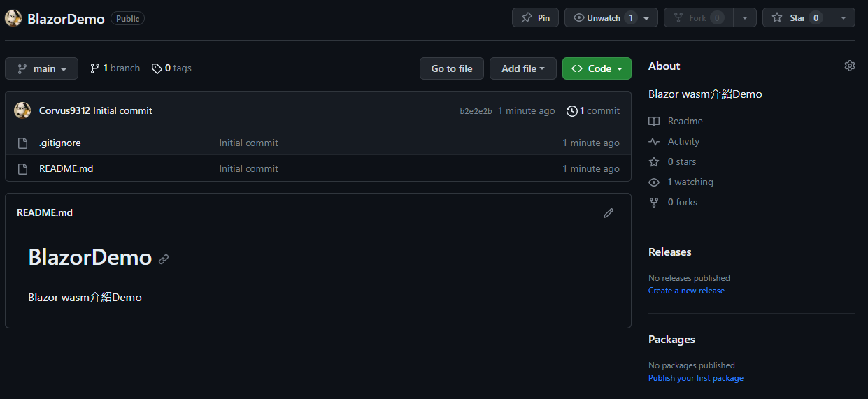Open the Unwatch notifications dropdown arrow
868x399 pixels.
647,18
